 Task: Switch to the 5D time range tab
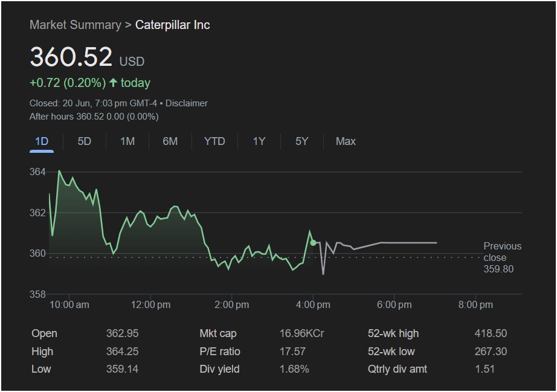(x=84, y=141)
